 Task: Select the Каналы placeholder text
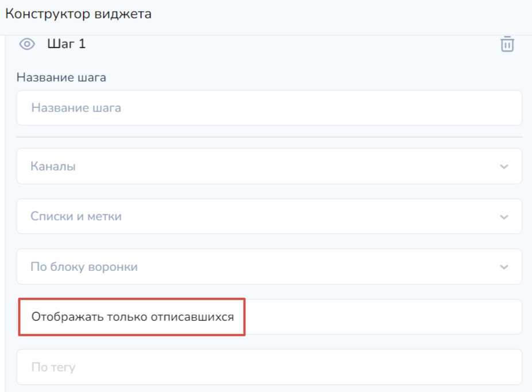(x=53, y=166)
